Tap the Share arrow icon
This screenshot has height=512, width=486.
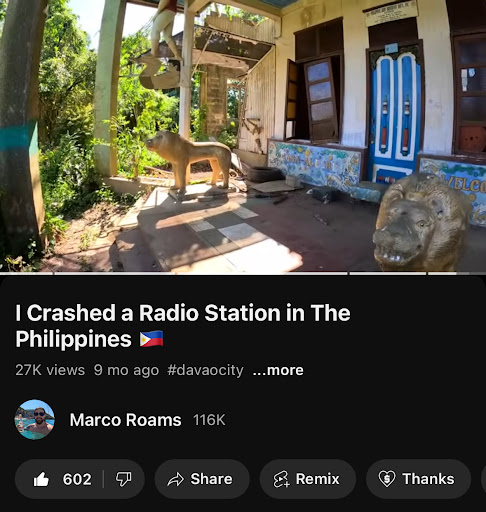point(176,479)
